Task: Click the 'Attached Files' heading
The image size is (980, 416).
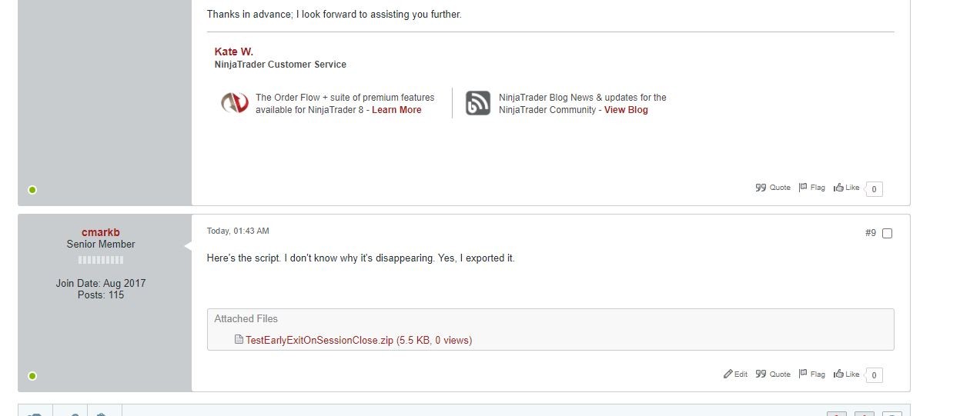Action: [x=246, y=318]
